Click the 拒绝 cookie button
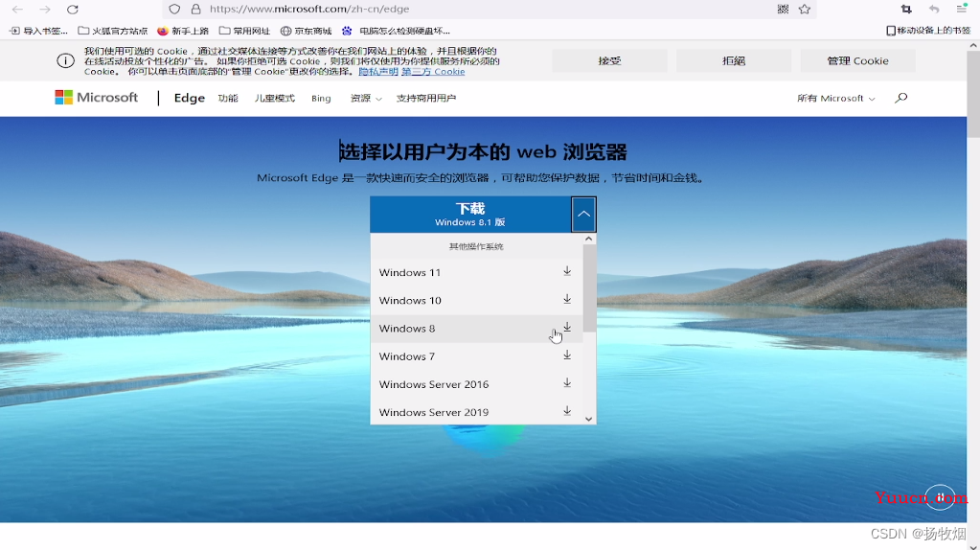This screenshot has width=980, height=550. point(734,60)
